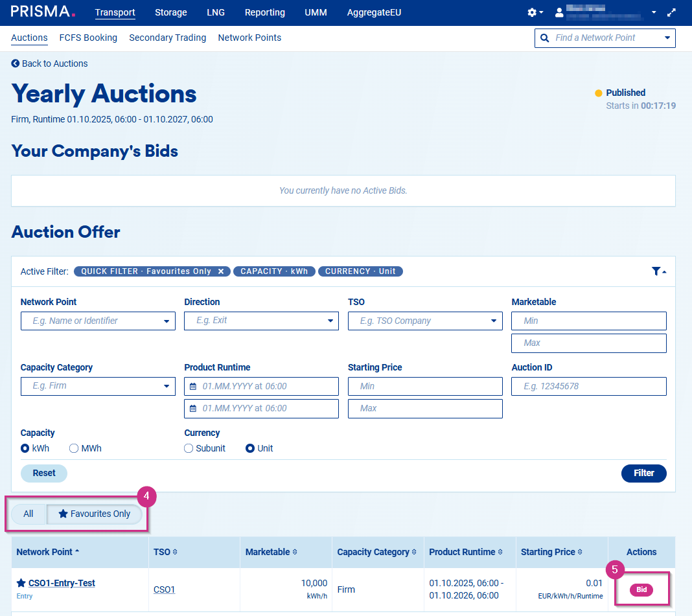Screen dimensions: 692x616
Task: Go to the Storage menu
Action: click(171, 12)
